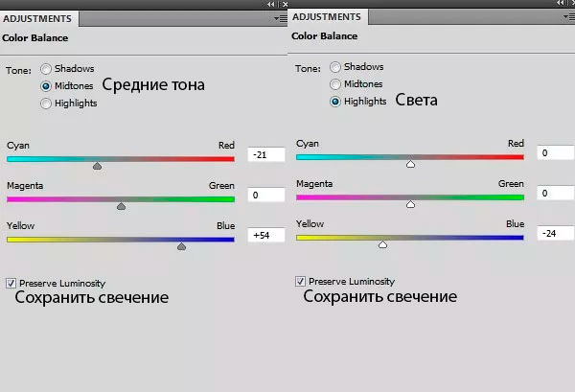Click the -24 Yellow-Blue value field

coord(556,233)
